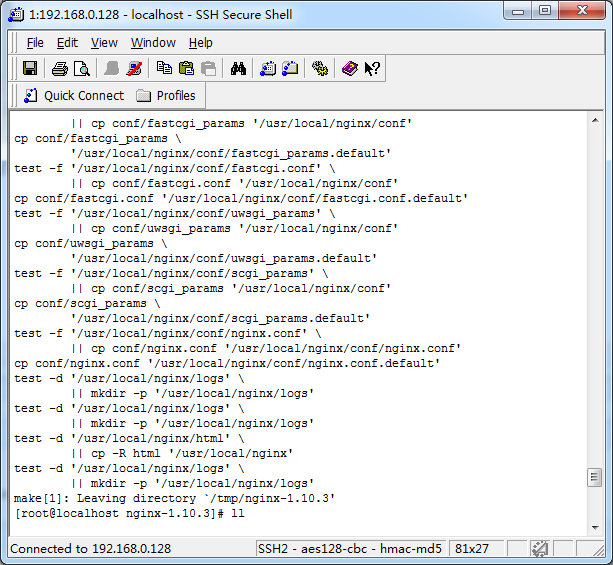The image size is (613, 565).
Task: Click '/usr/local/nginx/conf/scgi_params.default' line
Action: [220, 318]
